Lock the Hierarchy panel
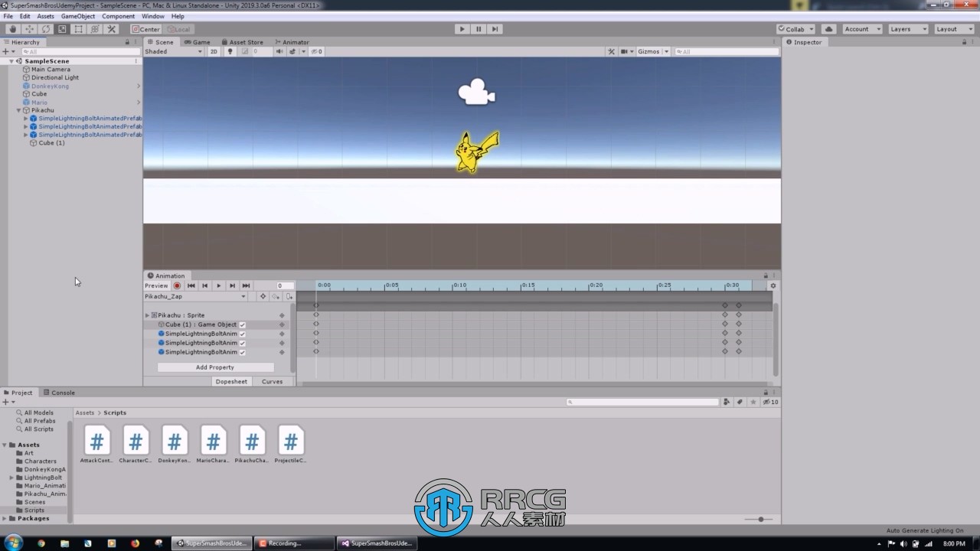The height and width of the screenshot is (551, 980). (127, 42)
